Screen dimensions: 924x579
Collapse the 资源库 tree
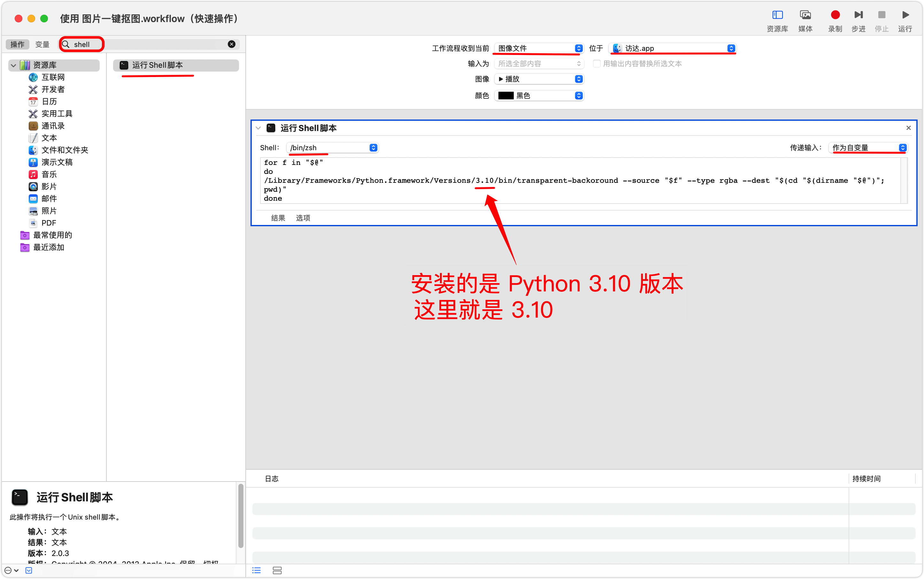coord(13,66)
